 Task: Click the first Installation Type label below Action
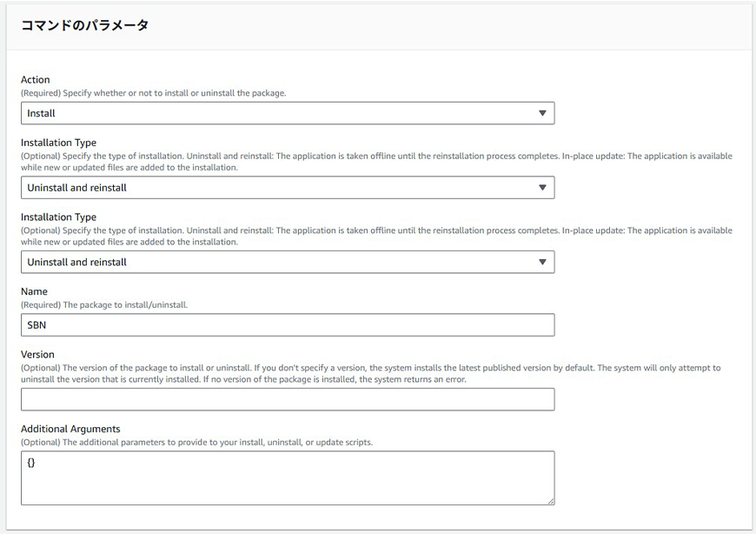tap(58, 143)
